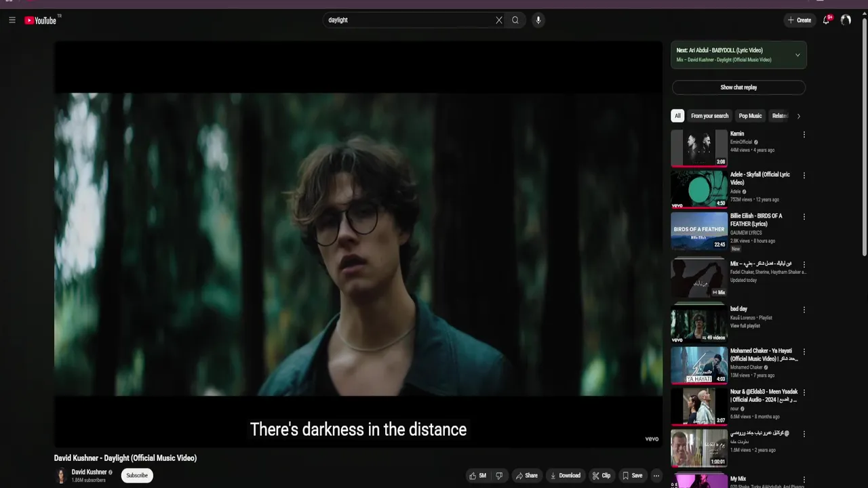This screenshot has width=868, height=488.
Task: Clear the search box with X
Action: pos(499,20)
